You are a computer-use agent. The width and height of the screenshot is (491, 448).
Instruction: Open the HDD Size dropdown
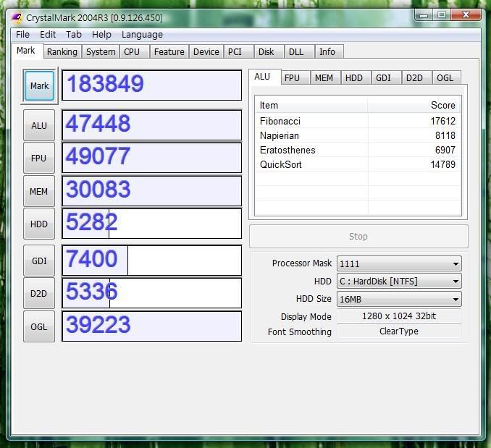coord(399,299)
